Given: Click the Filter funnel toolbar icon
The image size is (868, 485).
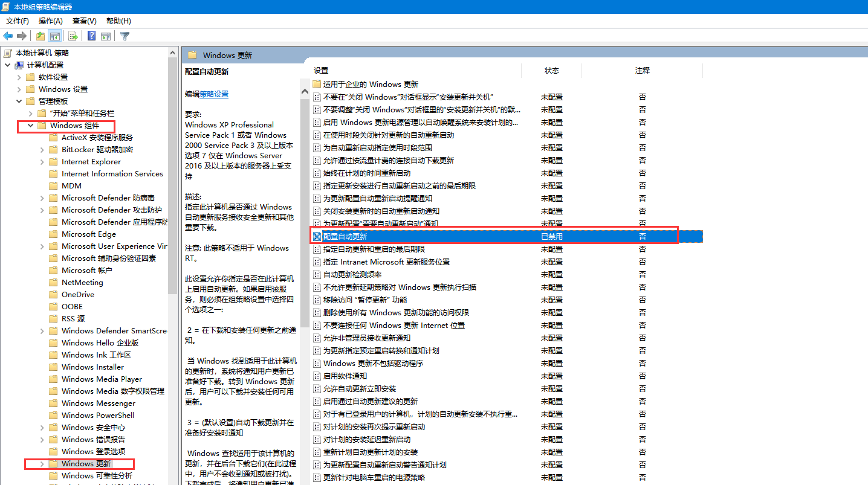Looking at the screenshot, I should click(125, 36).
